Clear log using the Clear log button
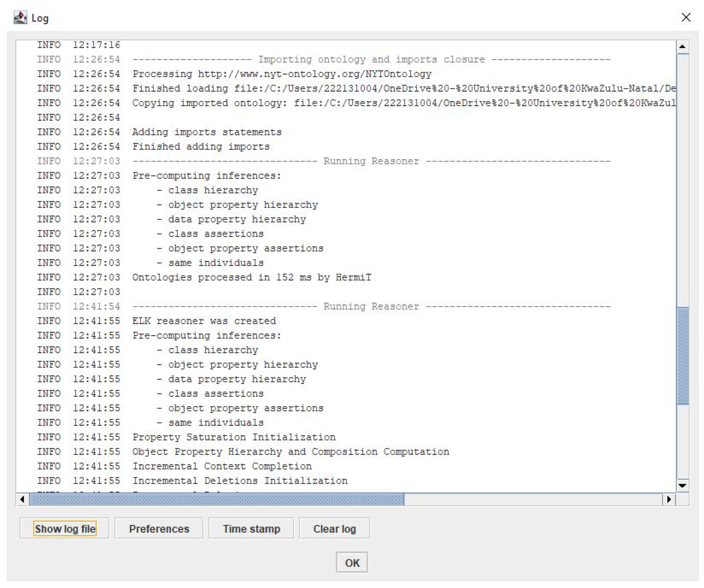The height and width of the screenshot is (588, 704). point(334,529)
